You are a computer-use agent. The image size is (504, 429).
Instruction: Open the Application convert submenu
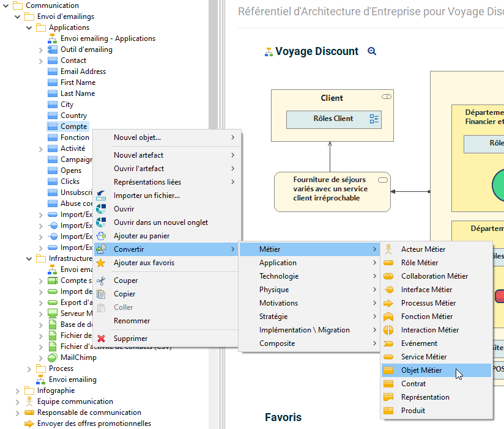point(309,263)
